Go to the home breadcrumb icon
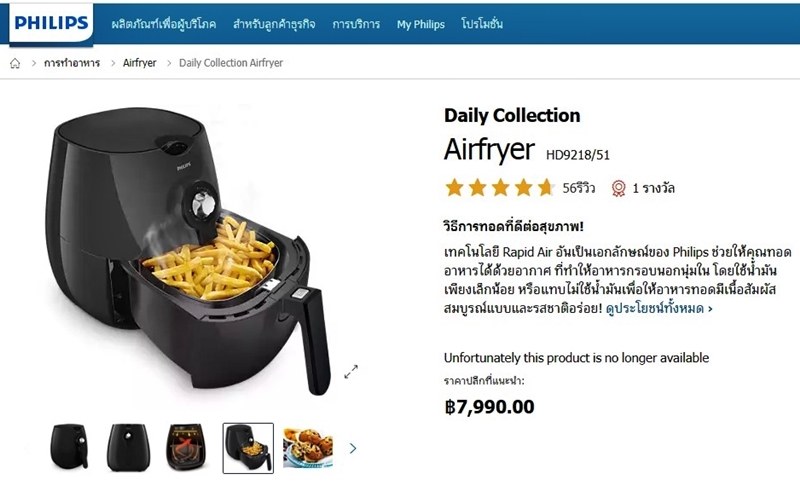 pyautogui.click(x=15, y=63)
